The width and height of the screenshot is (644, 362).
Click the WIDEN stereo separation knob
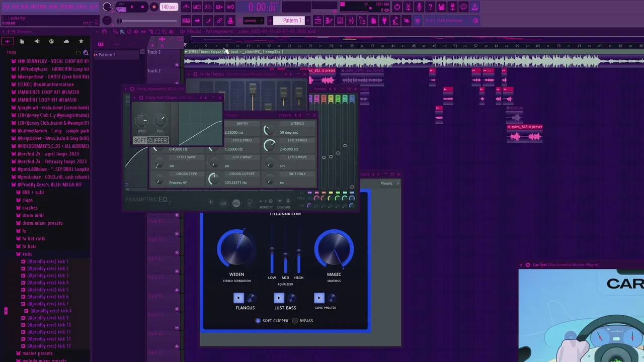click(x=236, y=249)
